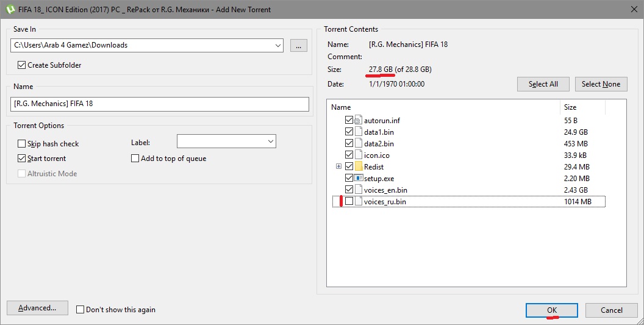The image size is (644, 325).
Task: Uncheck setup.exe file checkbox
Action: (349, 178)
